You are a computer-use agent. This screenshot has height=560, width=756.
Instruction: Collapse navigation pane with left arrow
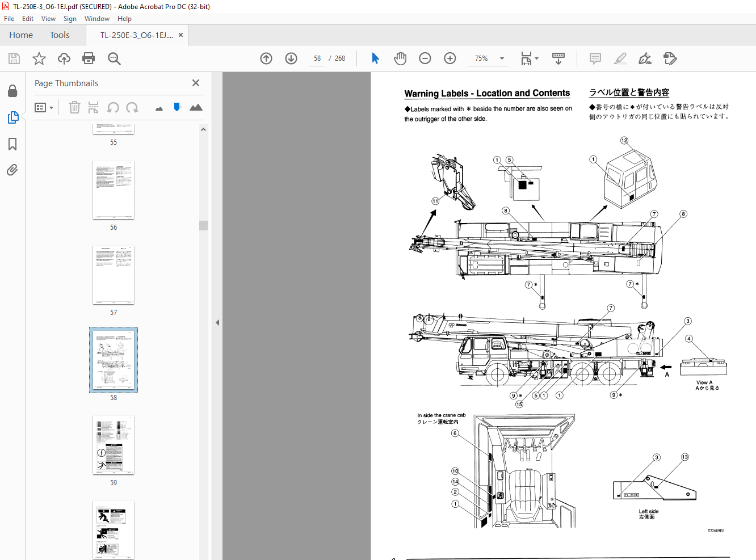217,322
